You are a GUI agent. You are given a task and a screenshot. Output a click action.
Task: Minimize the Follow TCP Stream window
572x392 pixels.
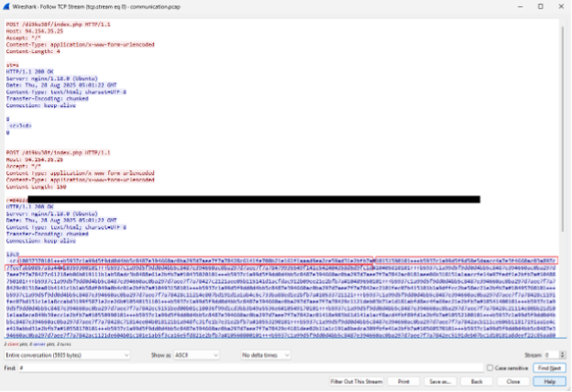pos(520,6)
